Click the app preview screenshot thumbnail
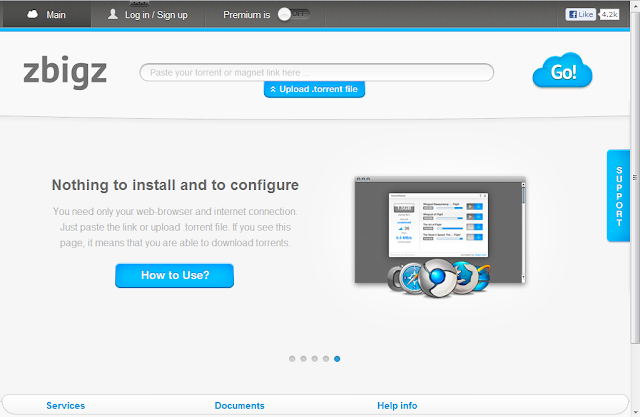Image resolution: width=640 pixels, height=417 pixels. (440, 230)
